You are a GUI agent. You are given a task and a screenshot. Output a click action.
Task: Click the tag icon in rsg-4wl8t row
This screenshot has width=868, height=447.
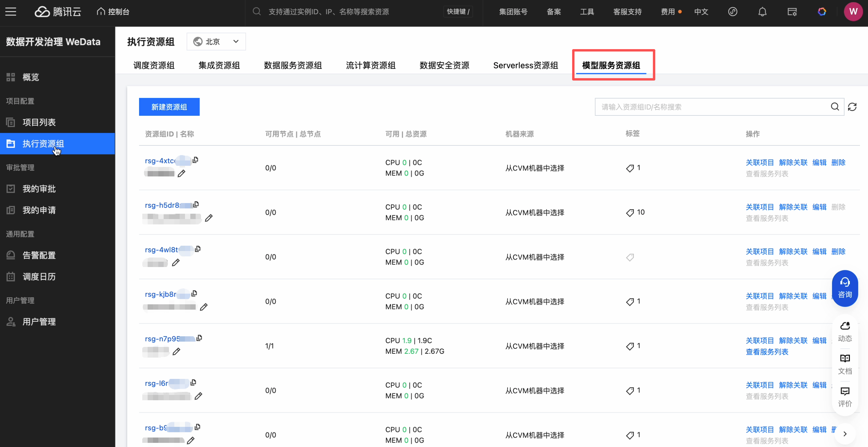(x=630, y=258)
